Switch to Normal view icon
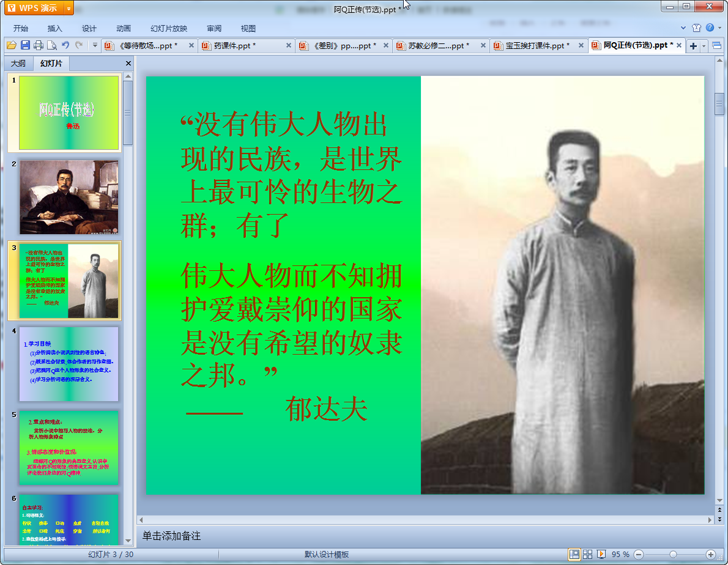This screenshot has height=565, width=728. 574,555
